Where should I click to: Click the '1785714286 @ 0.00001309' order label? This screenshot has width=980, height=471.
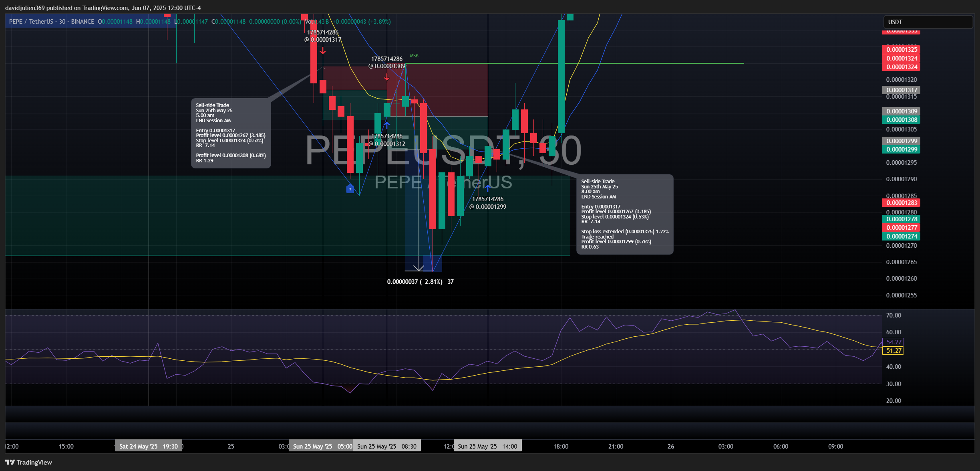[x=387, y=63]
